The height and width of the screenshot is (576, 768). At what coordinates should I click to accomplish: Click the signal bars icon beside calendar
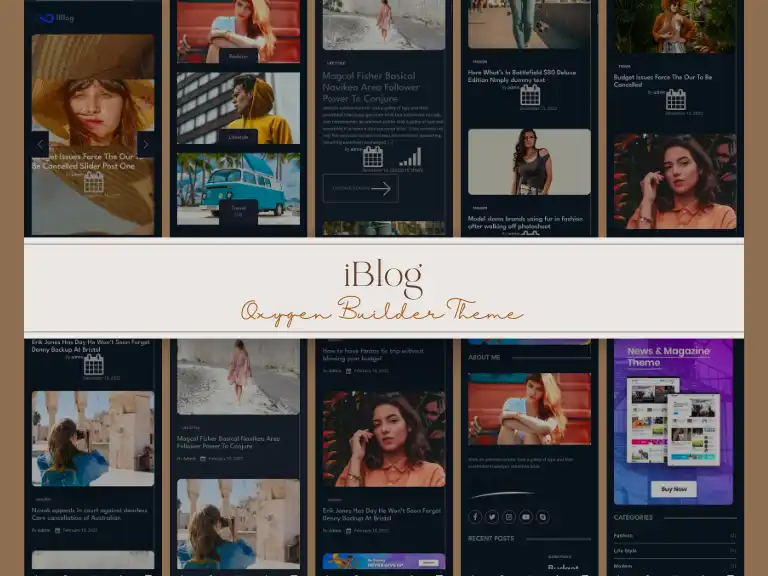pyautogui.click(x=410, y=157)
